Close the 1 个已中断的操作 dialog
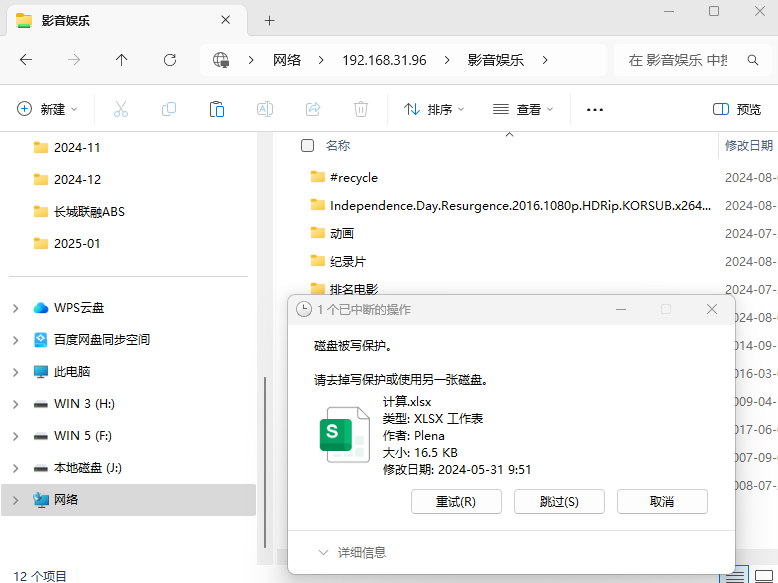Image resolution: width=778 pixels, height=583 pixels. pyautogui.click(x=712, y=309)
